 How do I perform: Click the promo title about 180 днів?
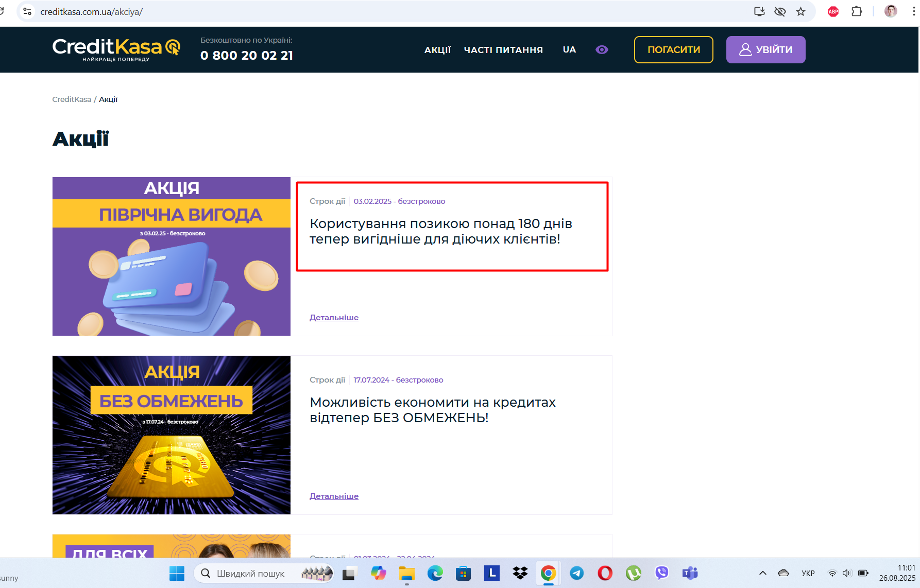pyautogui.click(x=440, y=231)
